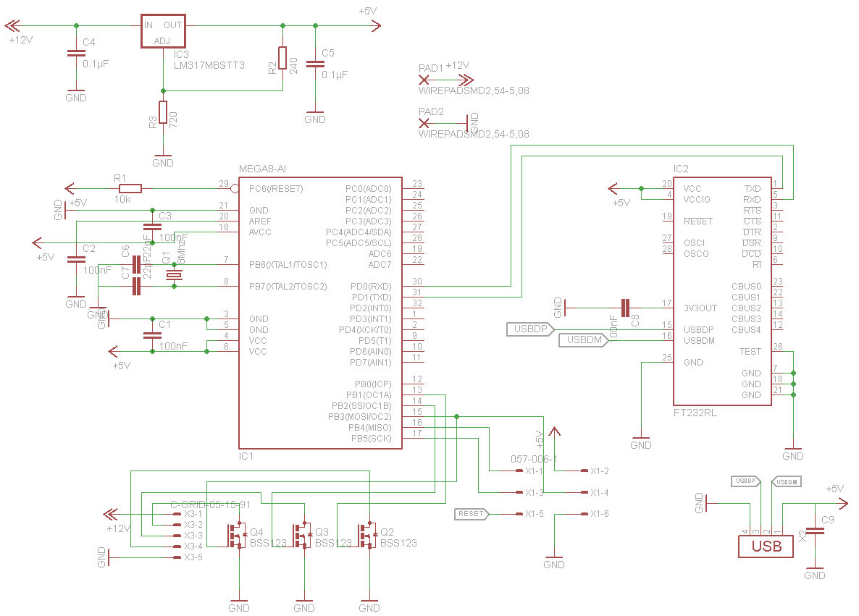Viewport: 859px width, 616px height.
Task: Select the Q3 BSS123 MOSFET symbol
Action: click(303, 535)
